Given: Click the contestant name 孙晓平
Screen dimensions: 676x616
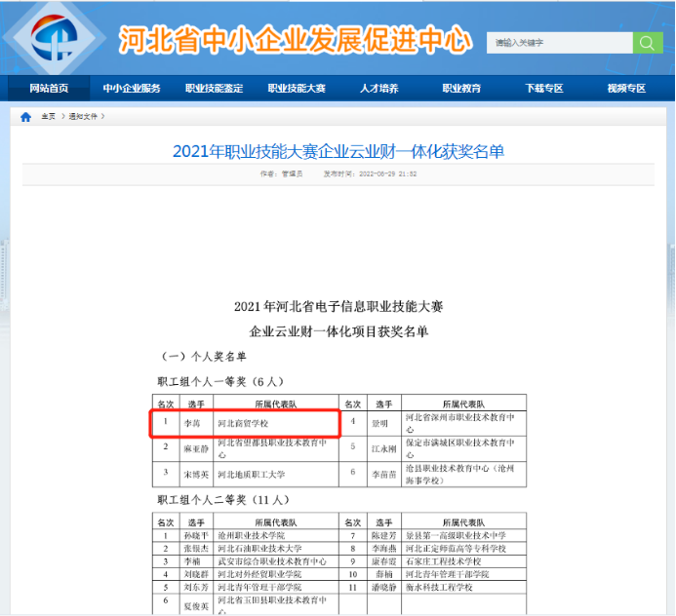Looking at the screenshot, I should click(196, 535).
